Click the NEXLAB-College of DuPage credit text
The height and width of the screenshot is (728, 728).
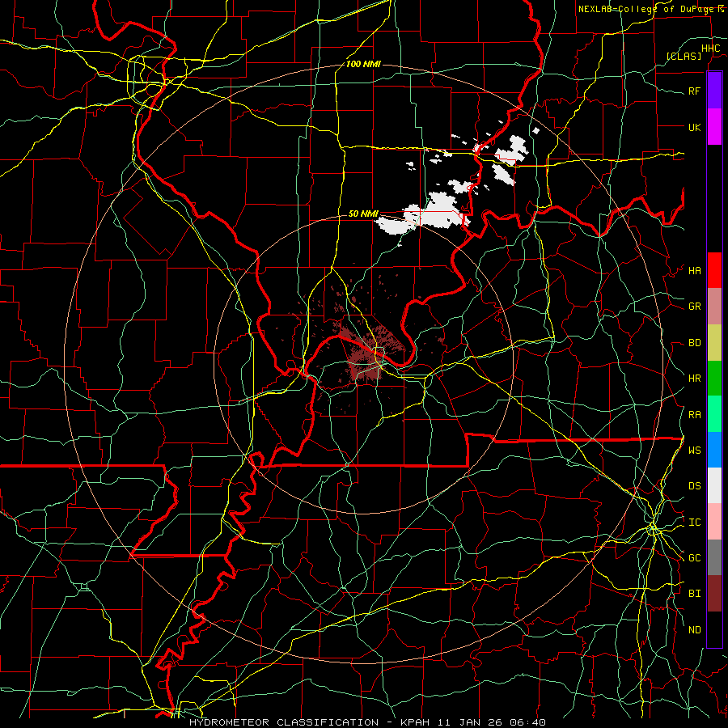651,9
